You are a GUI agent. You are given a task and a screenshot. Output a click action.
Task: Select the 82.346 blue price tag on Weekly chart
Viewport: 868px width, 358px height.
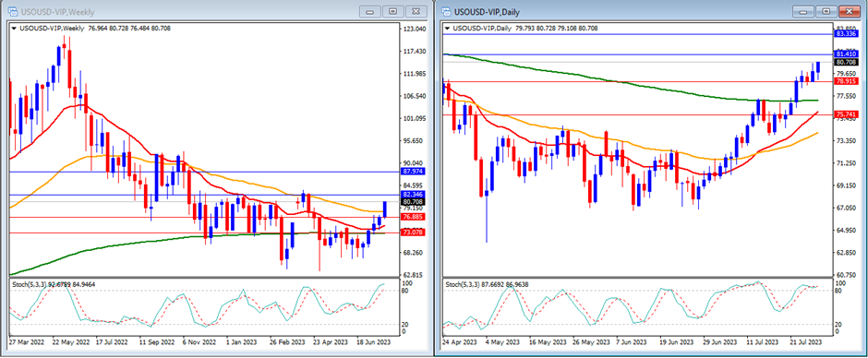[414, 195]
